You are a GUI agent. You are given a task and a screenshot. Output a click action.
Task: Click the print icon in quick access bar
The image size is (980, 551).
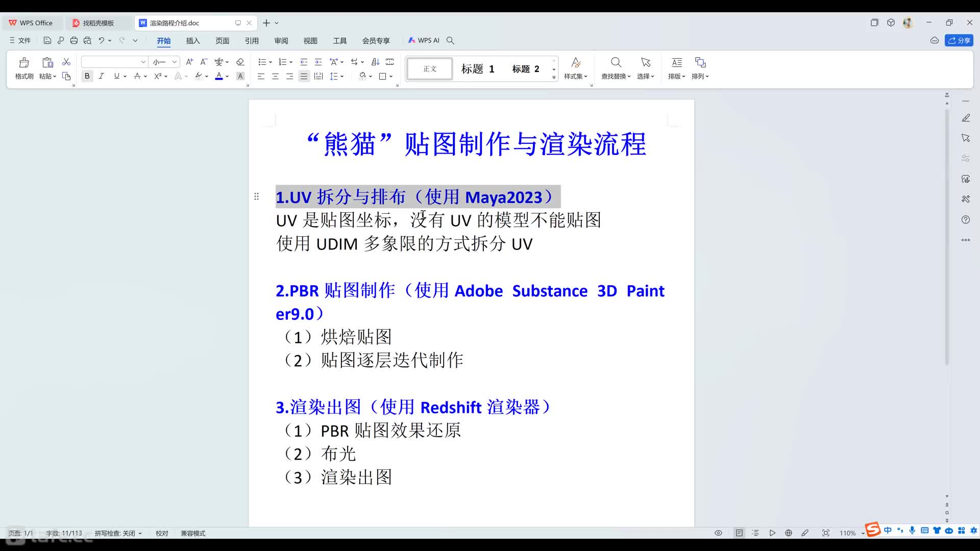pos(74,40)
